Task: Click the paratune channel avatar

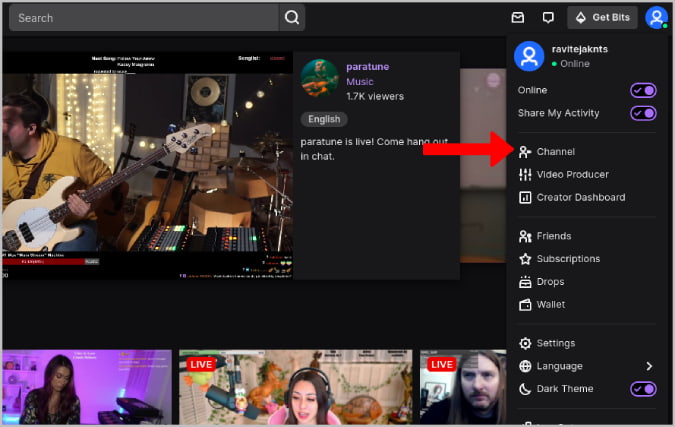Action: pos(319,78)
